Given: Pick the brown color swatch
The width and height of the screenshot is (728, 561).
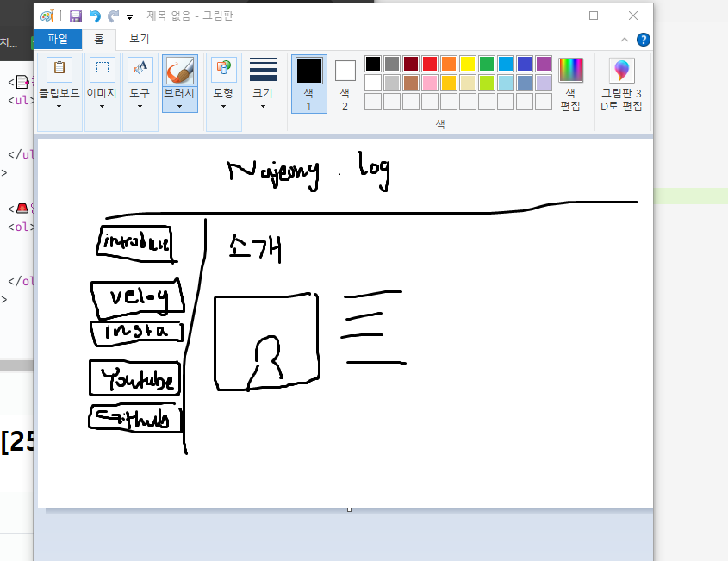Looking at the screenshot, I should pyautogui.click(x=411, y=83).
